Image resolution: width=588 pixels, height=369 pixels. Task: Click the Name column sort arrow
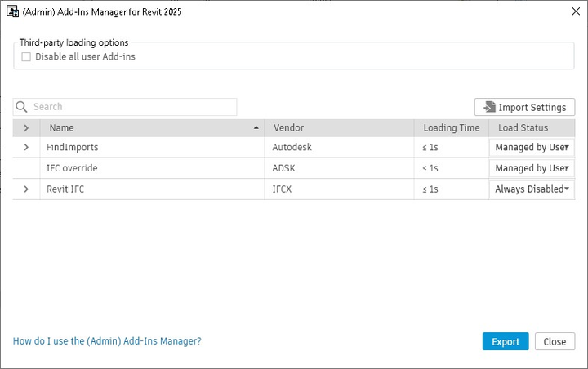coord(256,128)
